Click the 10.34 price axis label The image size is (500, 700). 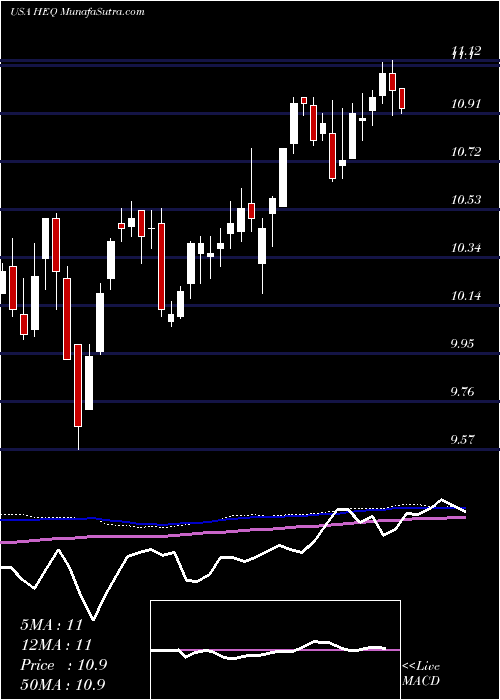(466, 248)
